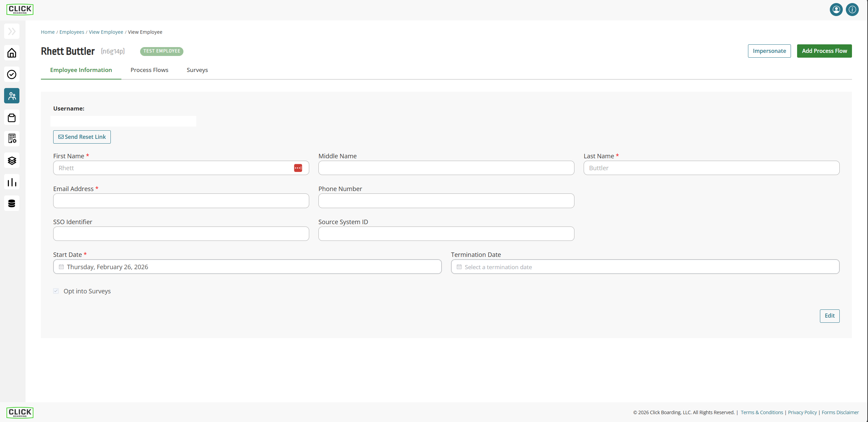Click the Impersonate button
This screenshot has height=422, width=868.
[x=769, y=51]
